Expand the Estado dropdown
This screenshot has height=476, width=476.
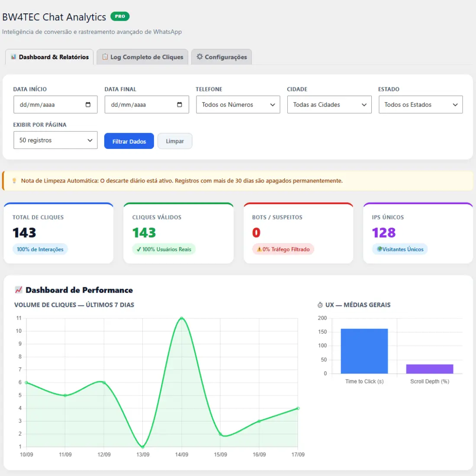pos(421,105)
